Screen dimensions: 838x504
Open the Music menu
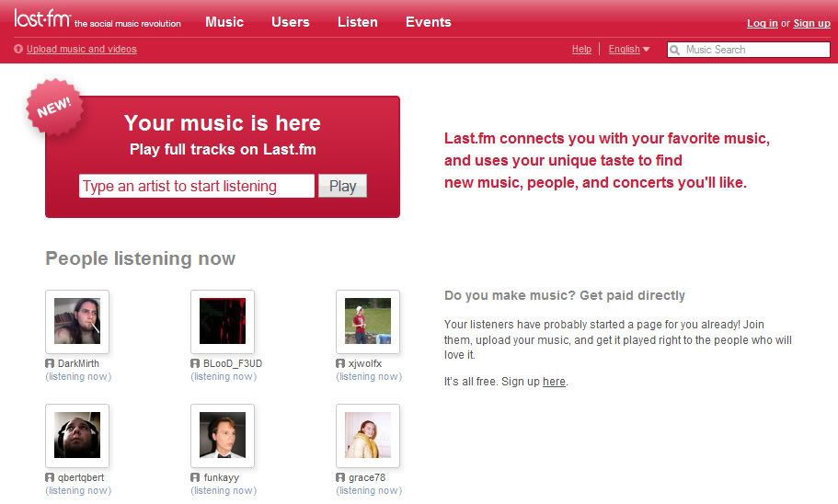224,22
